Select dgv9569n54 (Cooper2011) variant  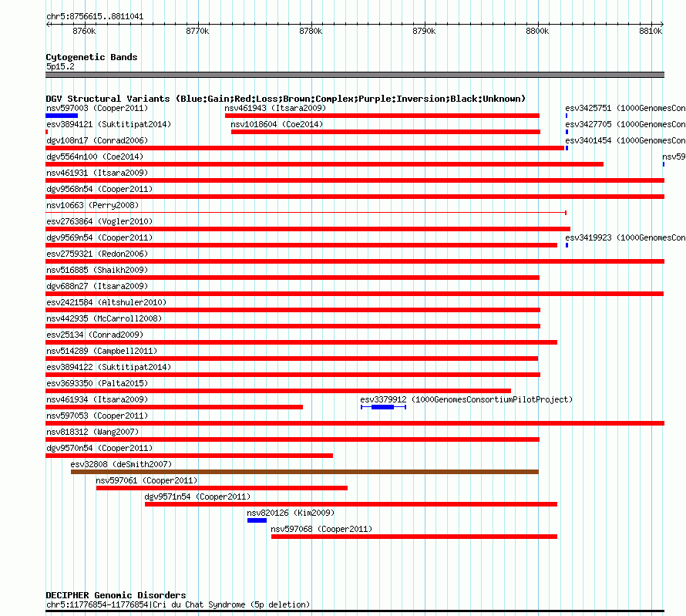pos(301,245)
